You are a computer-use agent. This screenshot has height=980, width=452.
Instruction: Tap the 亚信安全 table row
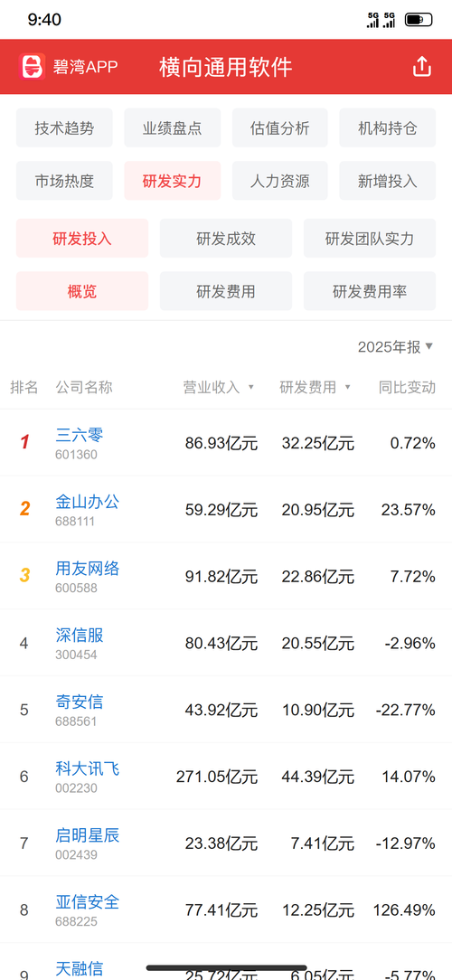coord(226,909)
